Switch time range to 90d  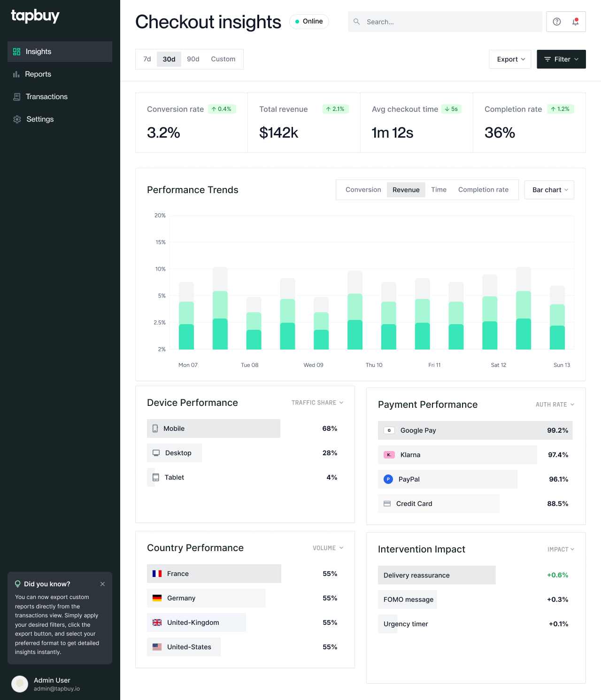click(193, 59)
